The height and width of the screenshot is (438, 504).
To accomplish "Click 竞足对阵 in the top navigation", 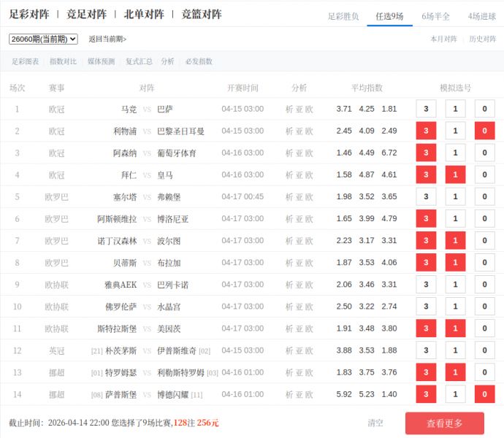I will click(86, 14).
